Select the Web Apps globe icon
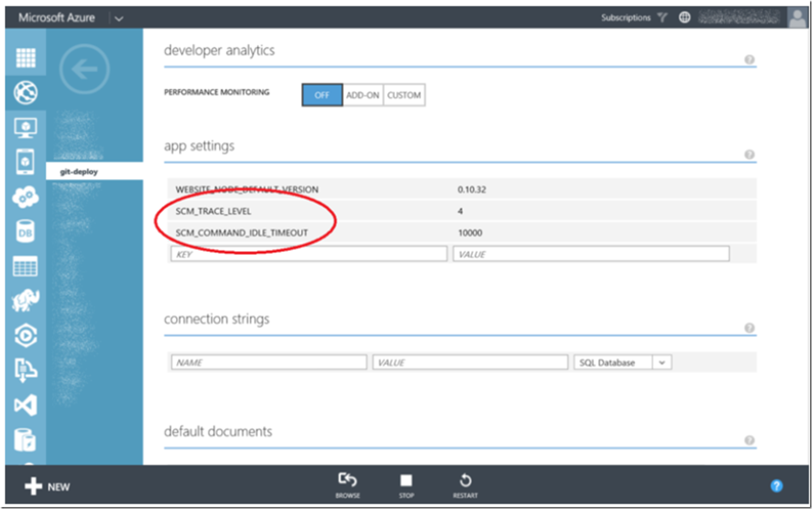Viewport: 812px width, 509px height. (26, 92)
